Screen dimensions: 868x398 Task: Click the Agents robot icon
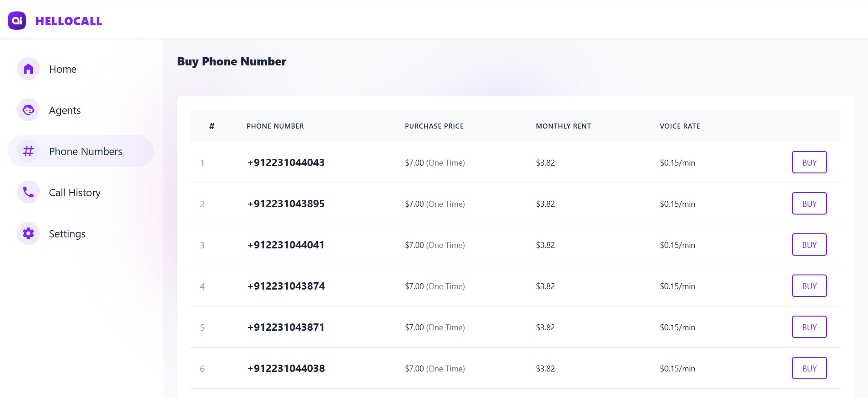pos(28,110)
